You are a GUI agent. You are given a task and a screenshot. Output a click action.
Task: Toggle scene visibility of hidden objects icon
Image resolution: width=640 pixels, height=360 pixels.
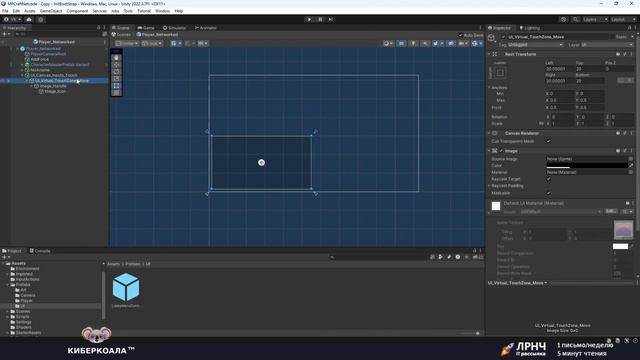pos(451,43)
